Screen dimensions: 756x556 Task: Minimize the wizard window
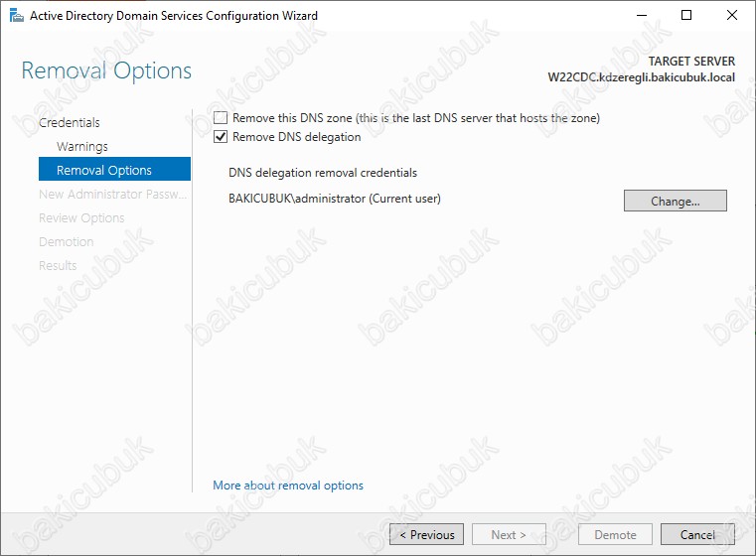point(641,16)
